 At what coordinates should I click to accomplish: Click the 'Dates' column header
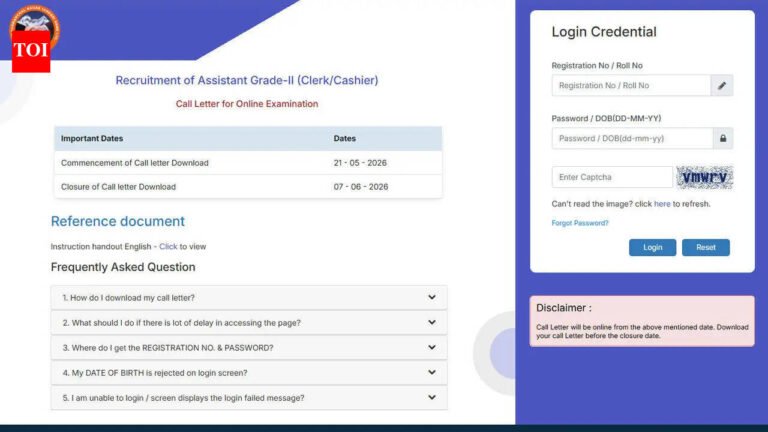coord(344,139)
